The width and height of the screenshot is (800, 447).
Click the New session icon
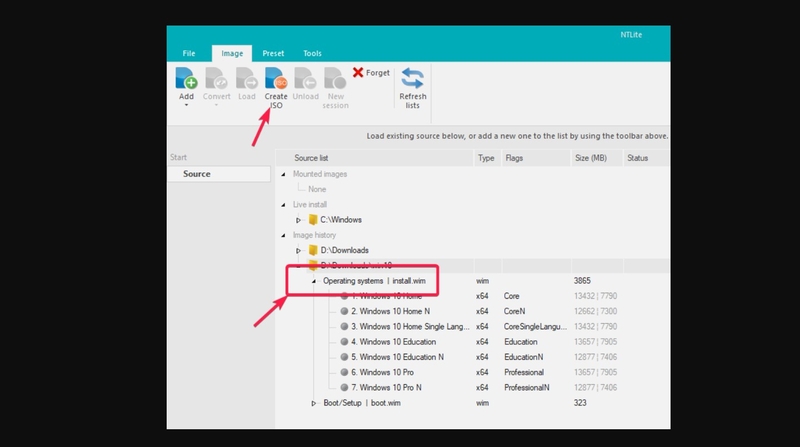[x=335, y=79]
